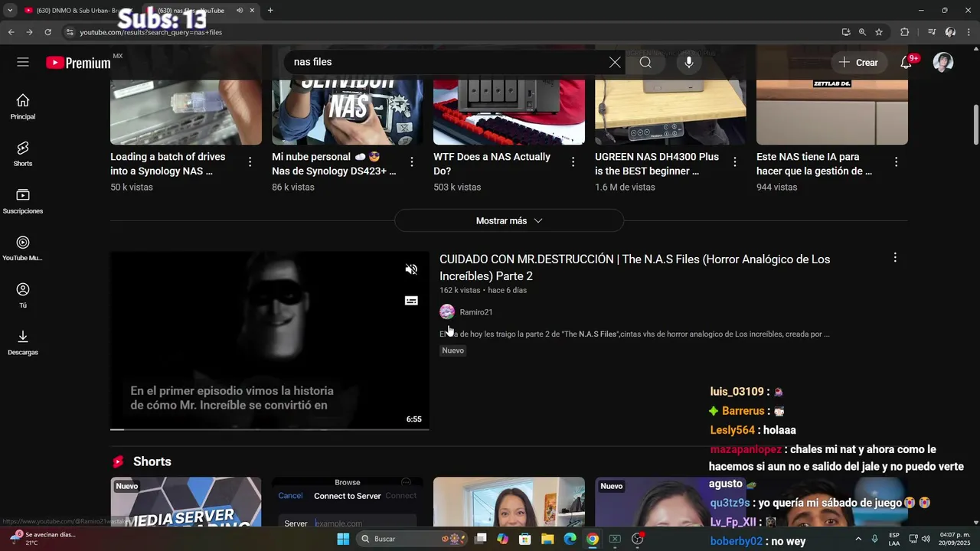This screenshot has width=980, height=551.
Task: Click the Shorts section heading
Action: click(x=152, y=461)
